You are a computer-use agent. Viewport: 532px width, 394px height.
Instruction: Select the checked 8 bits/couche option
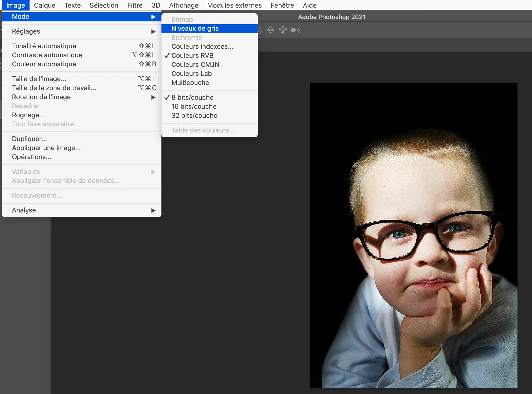(x=192, y=97)
